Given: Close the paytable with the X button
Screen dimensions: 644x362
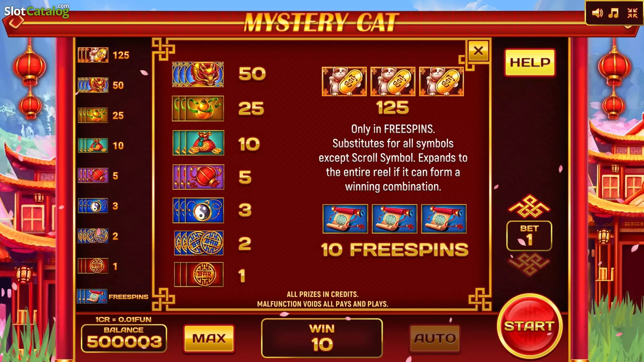Looking at the screenshot, I should click(478, 51).
